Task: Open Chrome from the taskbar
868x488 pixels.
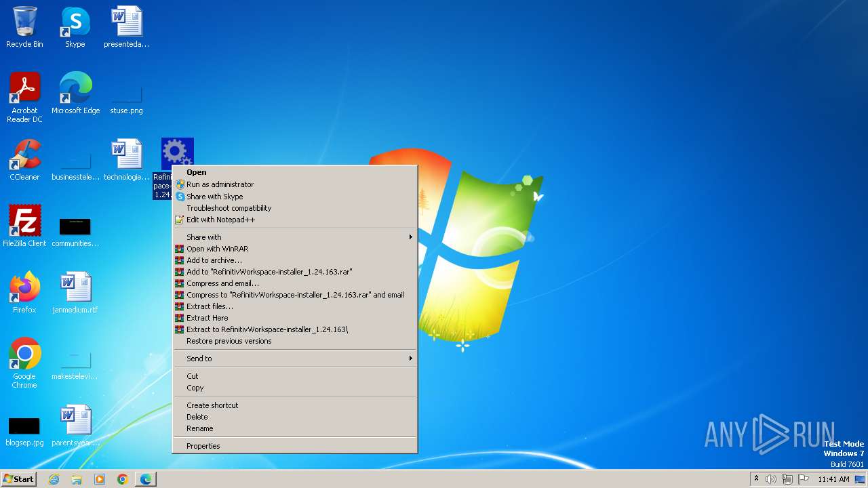Action: pos(123,479)
